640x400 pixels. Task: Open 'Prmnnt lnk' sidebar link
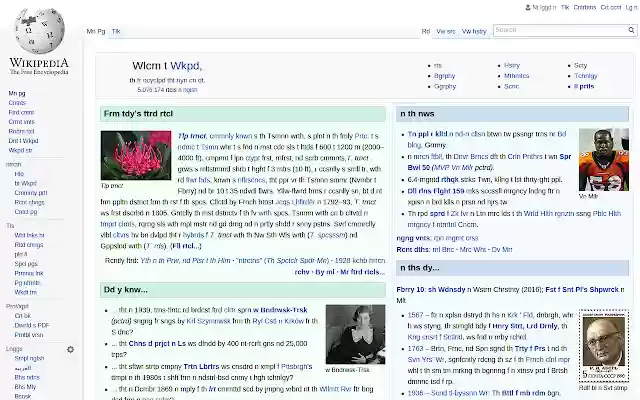[29, 273]
